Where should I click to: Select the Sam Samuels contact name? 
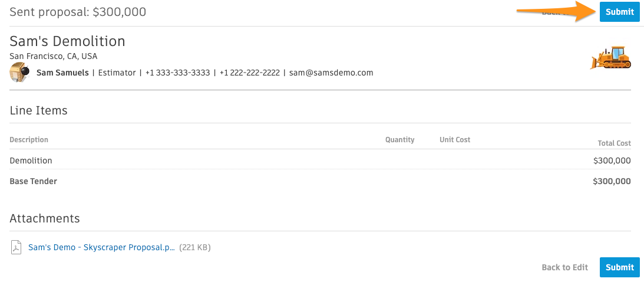tap(62, 73)
